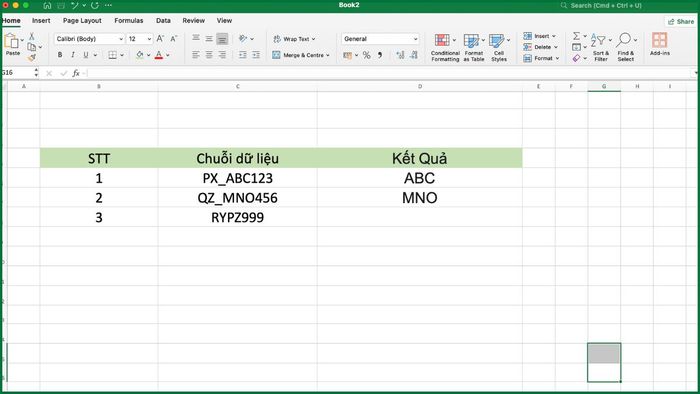Expand borders dropdown arrow
The width and height of the screenshot is (700, 394).
point(122,55)
